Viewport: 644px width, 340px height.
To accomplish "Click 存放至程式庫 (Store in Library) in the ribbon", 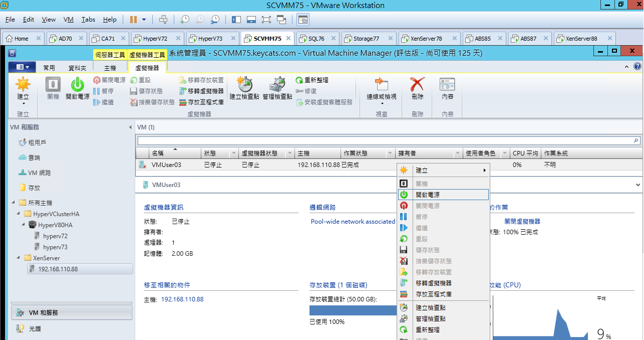I will [x=201, y=102].
